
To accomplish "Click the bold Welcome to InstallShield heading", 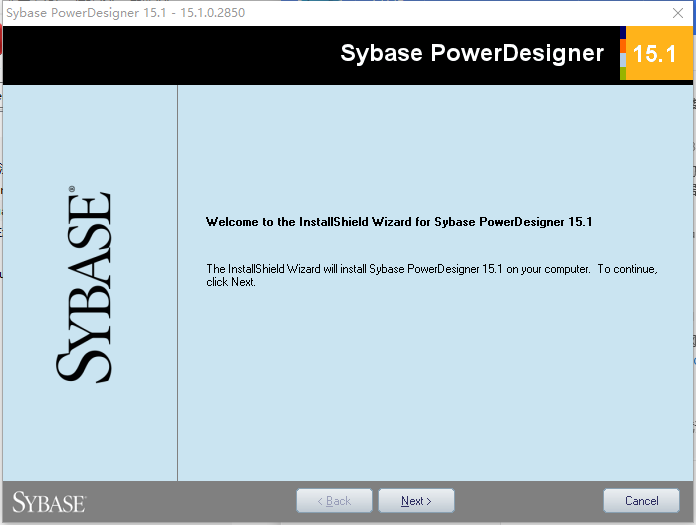I will pos(399,222).
